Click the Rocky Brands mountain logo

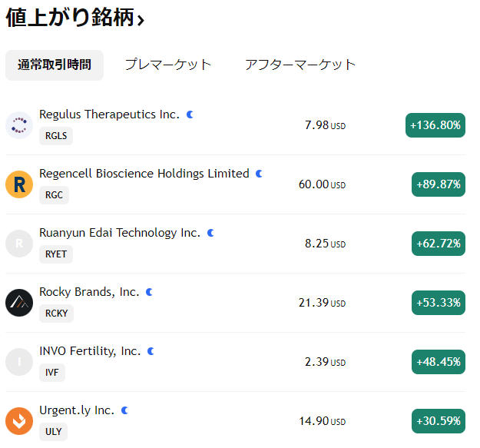point(19,303)
